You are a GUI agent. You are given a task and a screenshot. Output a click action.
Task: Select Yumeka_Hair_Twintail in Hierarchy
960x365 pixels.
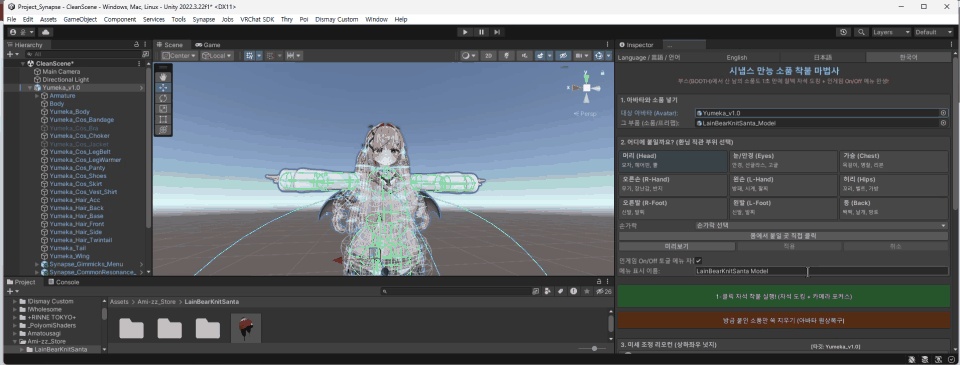click(x=81, y=240)
